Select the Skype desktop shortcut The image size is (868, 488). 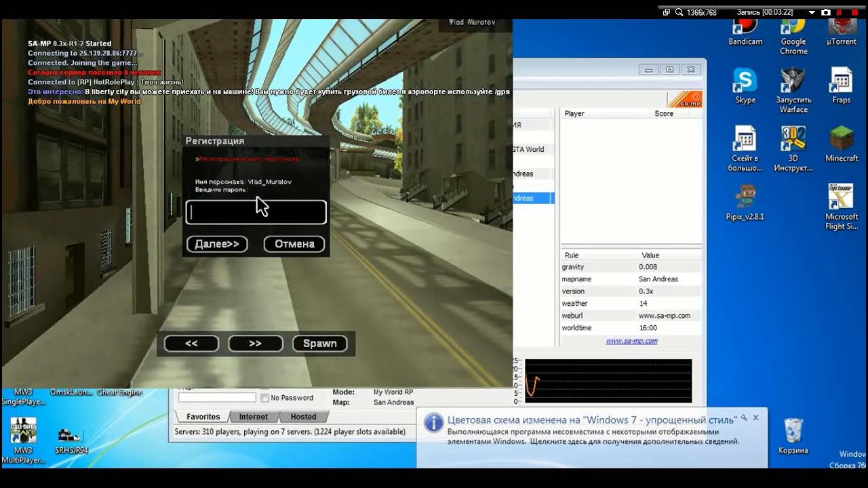click(x=745, y=86)
